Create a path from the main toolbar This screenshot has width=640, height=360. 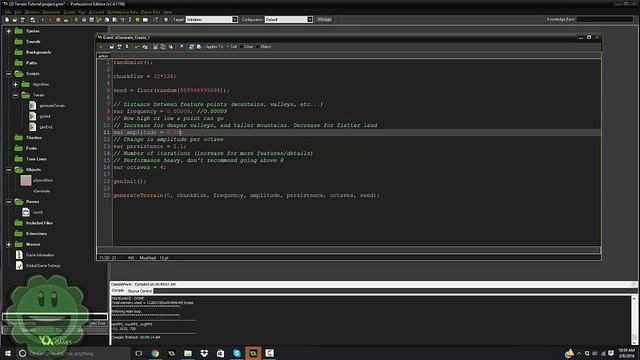click(99, 20)
